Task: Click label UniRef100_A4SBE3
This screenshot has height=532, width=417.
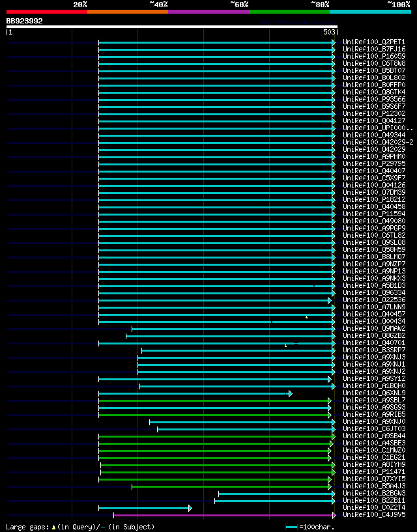Action: tap(374, 443)
